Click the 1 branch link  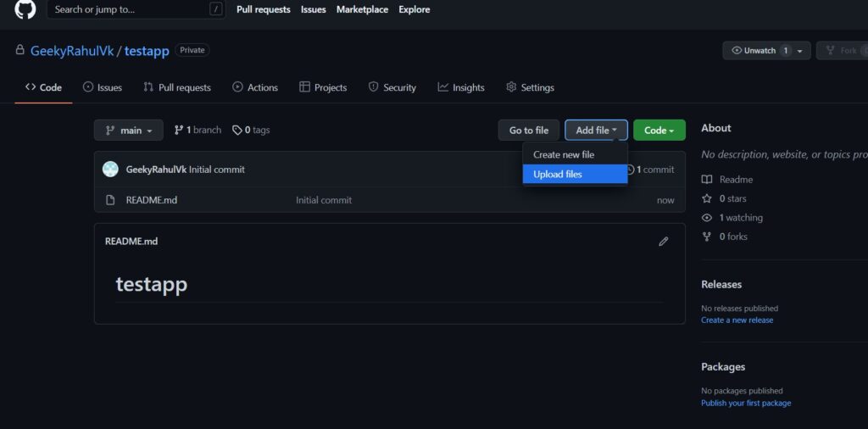(198, 130)
